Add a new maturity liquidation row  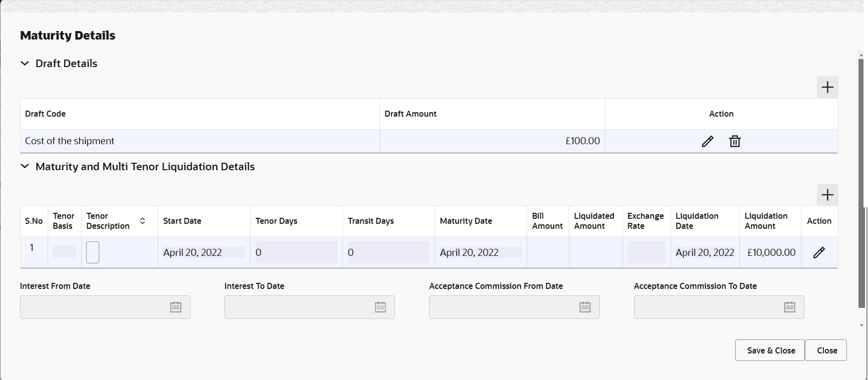point(827,194)
